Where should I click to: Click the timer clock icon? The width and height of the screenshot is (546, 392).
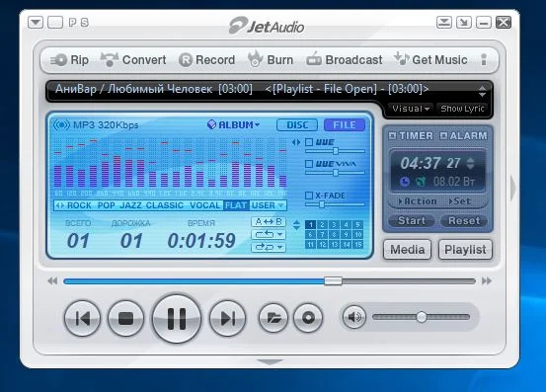coord(405,182)
